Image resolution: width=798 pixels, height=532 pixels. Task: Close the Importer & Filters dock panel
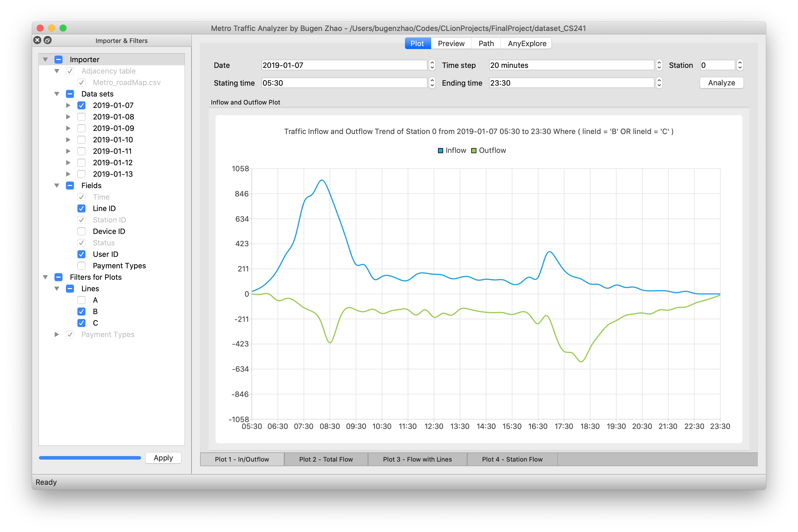point(37,40)
